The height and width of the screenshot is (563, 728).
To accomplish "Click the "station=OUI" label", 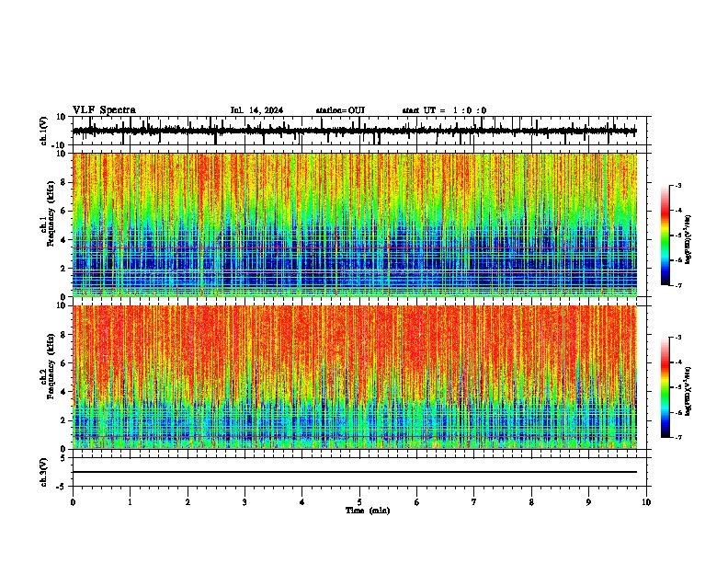I will click(340, 110).
